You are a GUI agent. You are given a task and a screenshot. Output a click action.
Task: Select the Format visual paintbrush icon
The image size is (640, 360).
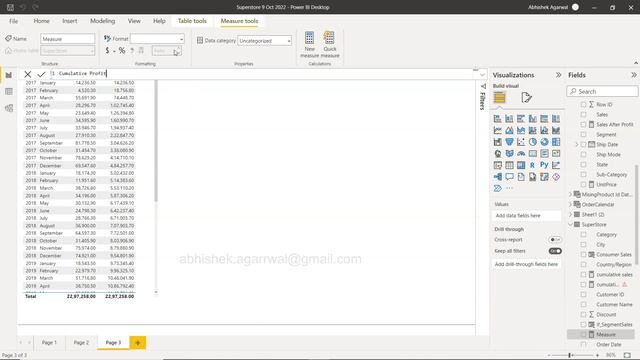coord(526,98)
